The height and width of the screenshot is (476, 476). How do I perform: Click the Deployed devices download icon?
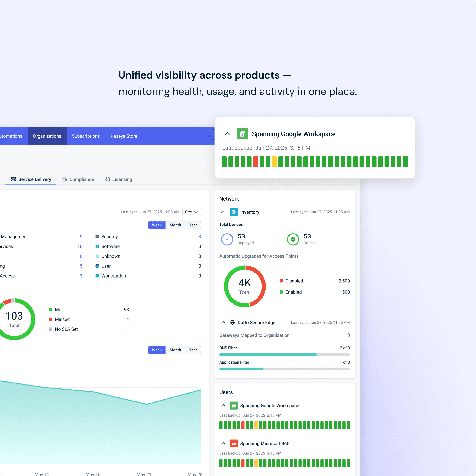pyautogui.click(x=227, y=239)
